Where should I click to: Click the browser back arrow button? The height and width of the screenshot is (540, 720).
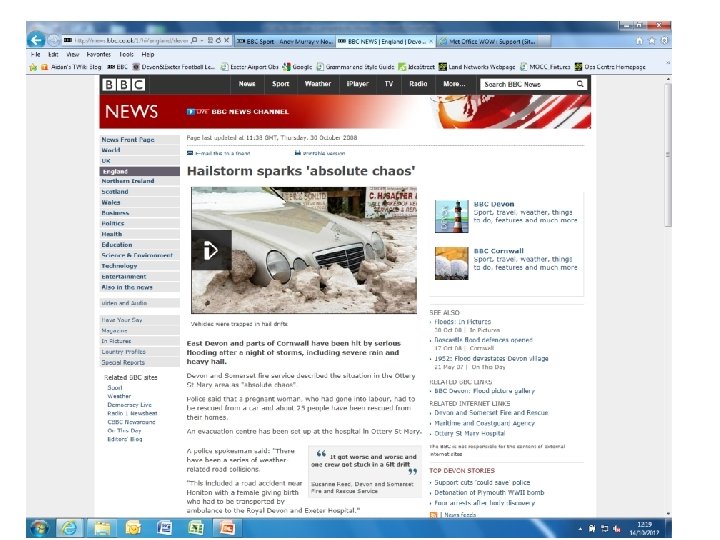[x=36, y=40]
